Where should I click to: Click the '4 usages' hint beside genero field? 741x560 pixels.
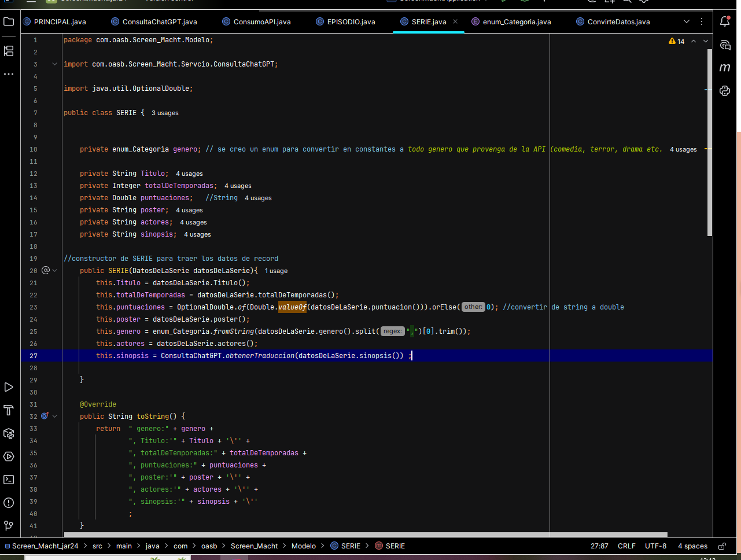tap(683, 149)
